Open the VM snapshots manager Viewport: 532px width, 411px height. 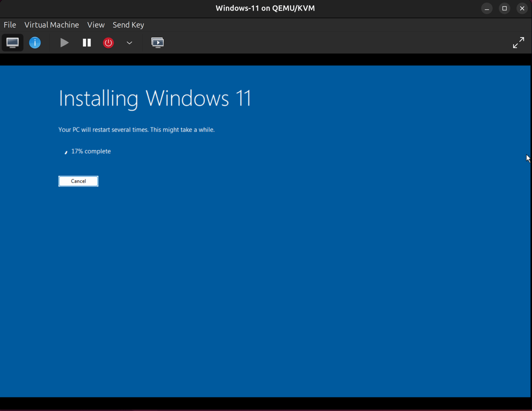coord(158,42)
